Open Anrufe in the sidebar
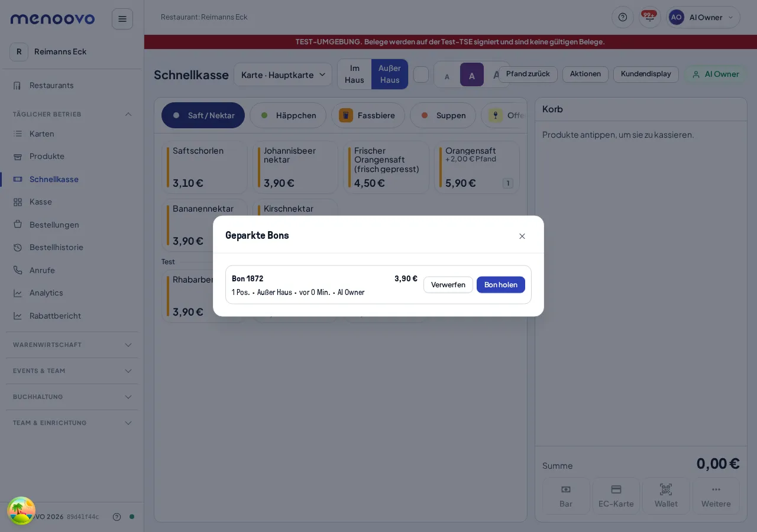The height and width of the screenshot is (532, 757). click(72, 271)
